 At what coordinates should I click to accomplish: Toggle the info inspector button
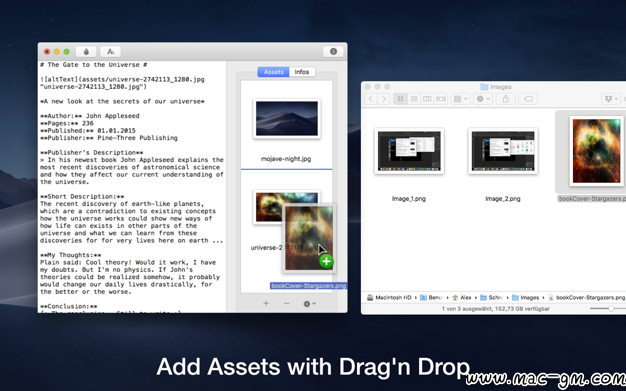coord(333,52)
